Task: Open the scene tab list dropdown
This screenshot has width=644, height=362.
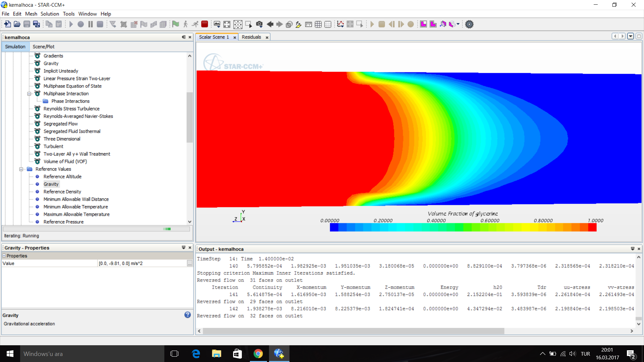Action: click(x=631, y=36)
